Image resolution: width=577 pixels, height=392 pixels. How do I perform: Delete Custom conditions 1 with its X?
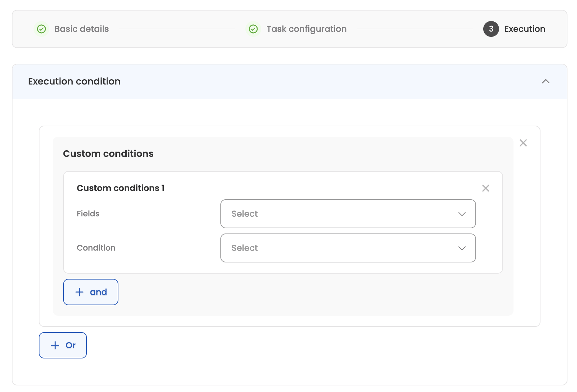pos(486,188)
